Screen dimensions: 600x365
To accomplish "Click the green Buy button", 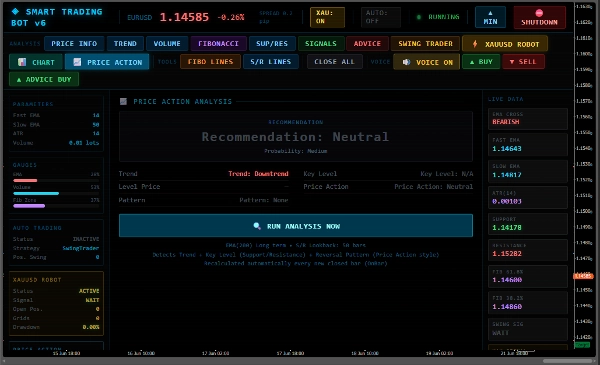I will [x=481, y=62].
